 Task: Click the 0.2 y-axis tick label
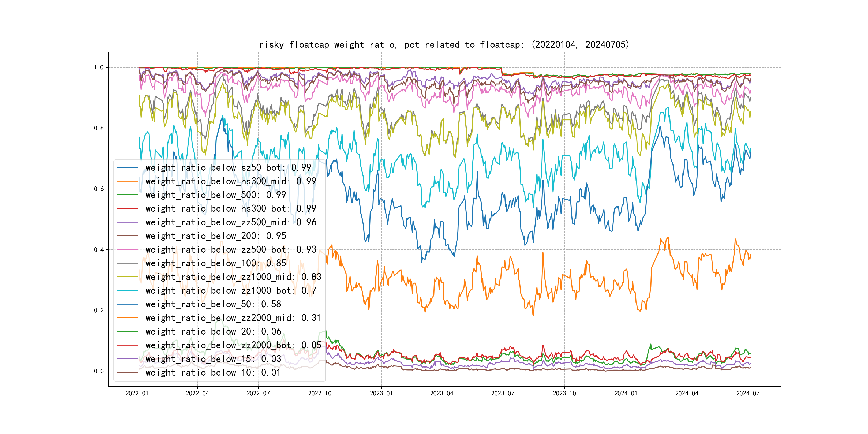tap(99, 310)
